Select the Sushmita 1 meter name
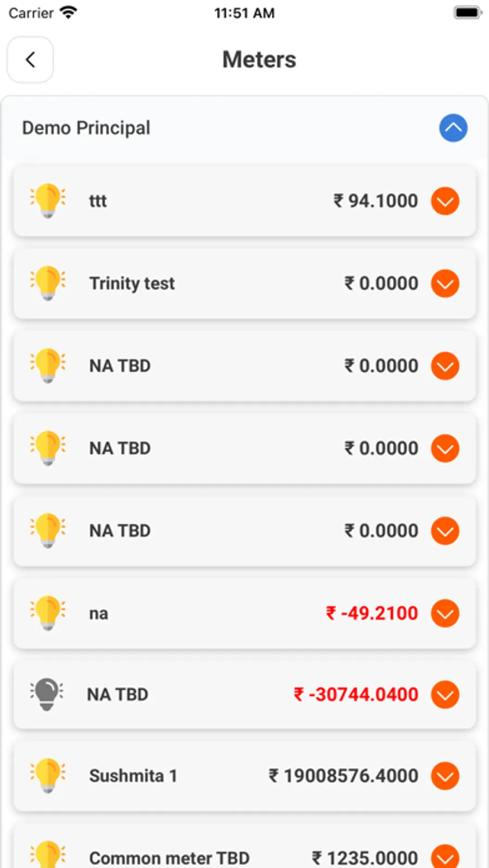This screenshot has height=868, width=489. [133, 776]
